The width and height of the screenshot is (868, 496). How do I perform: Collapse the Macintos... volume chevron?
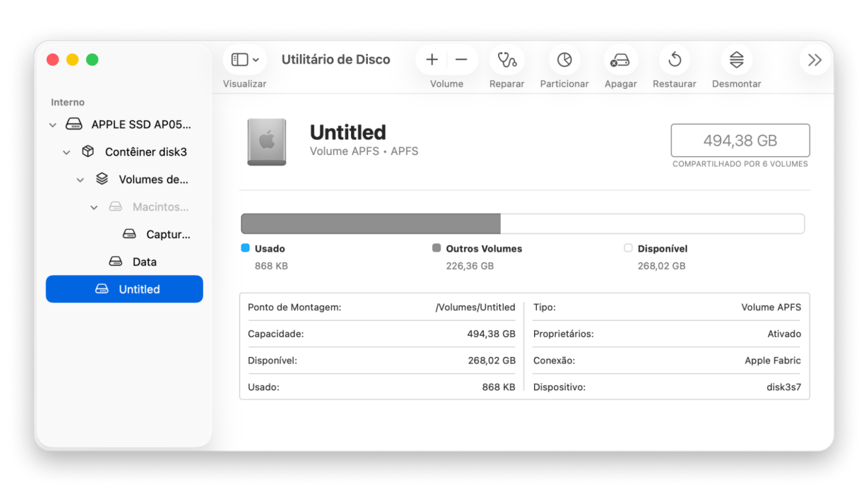point(94,207)
